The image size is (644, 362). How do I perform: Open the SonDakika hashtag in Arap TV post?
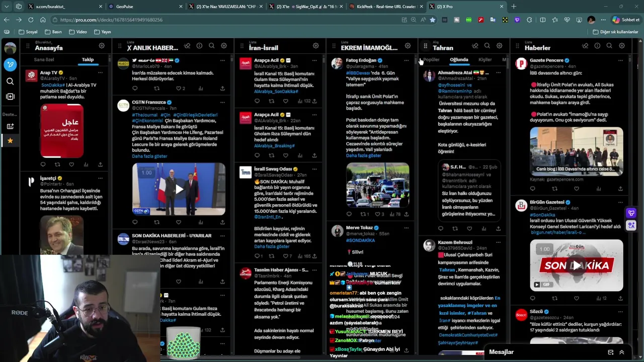click(x=53, y=85)
